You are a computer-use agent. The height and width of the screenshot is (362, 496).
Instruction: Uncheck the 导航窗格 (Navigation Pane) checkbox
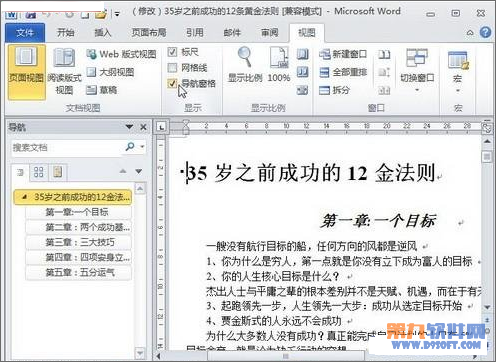coord(172,83)
